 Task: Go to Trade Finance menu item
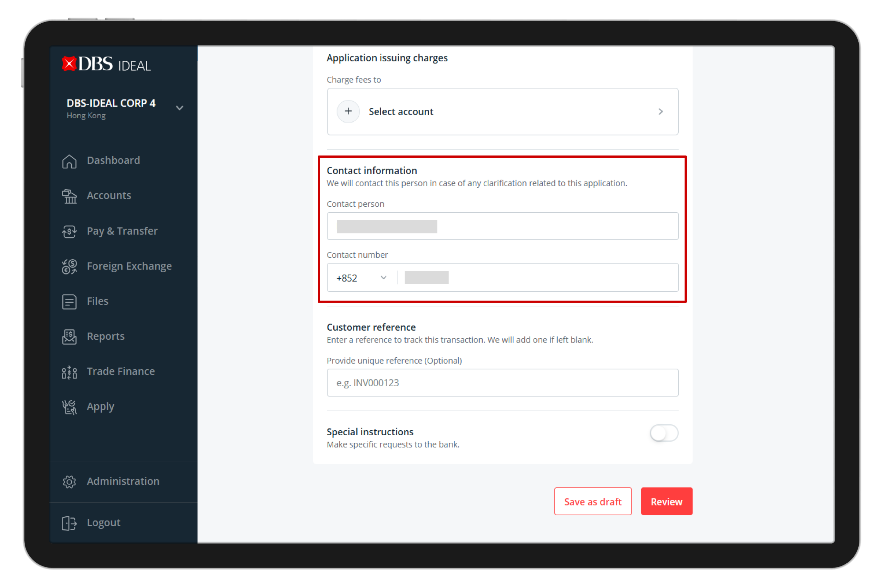[x=120, y=372]
